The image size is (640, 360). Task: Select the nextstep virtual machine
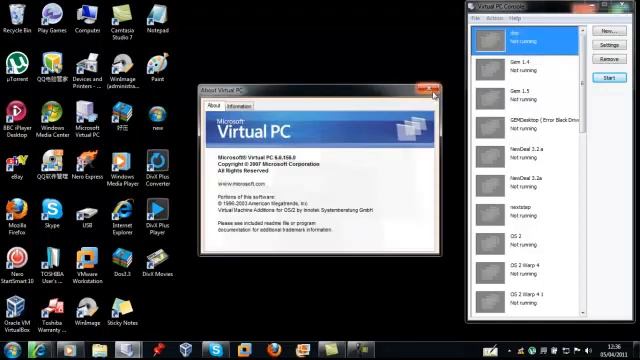[525, 214]
